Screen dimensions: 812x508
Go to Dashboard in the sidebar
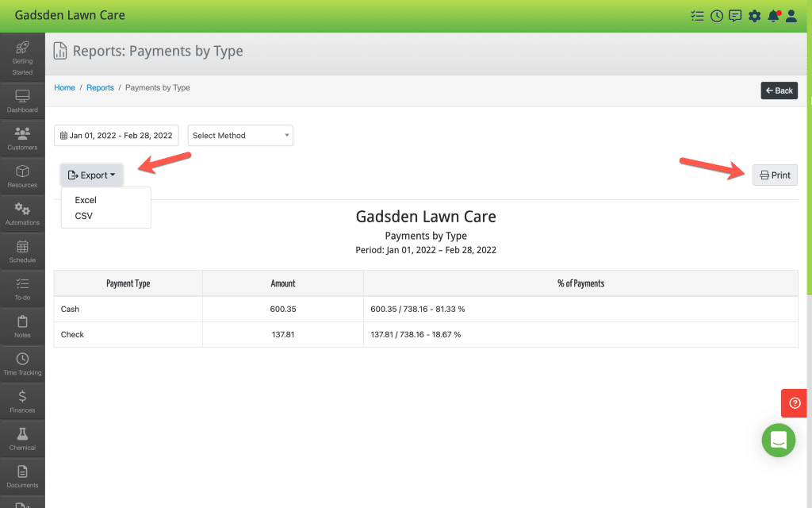(x=22, y=101)
